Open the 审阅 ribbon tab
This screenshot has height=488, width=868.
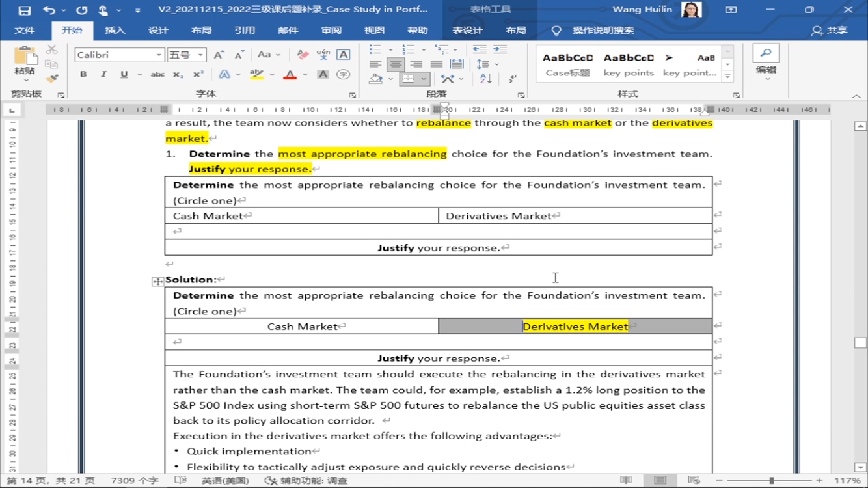click(331, 31)
